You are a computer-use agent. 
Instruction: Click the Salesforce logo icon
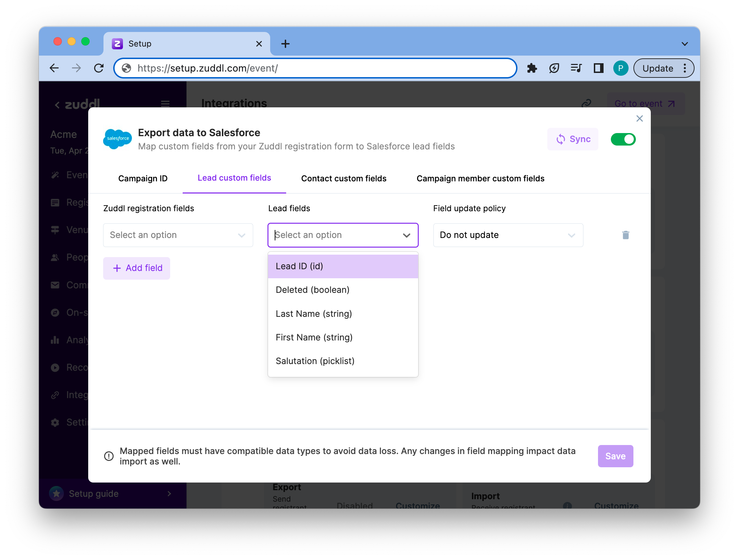(117, 139)
